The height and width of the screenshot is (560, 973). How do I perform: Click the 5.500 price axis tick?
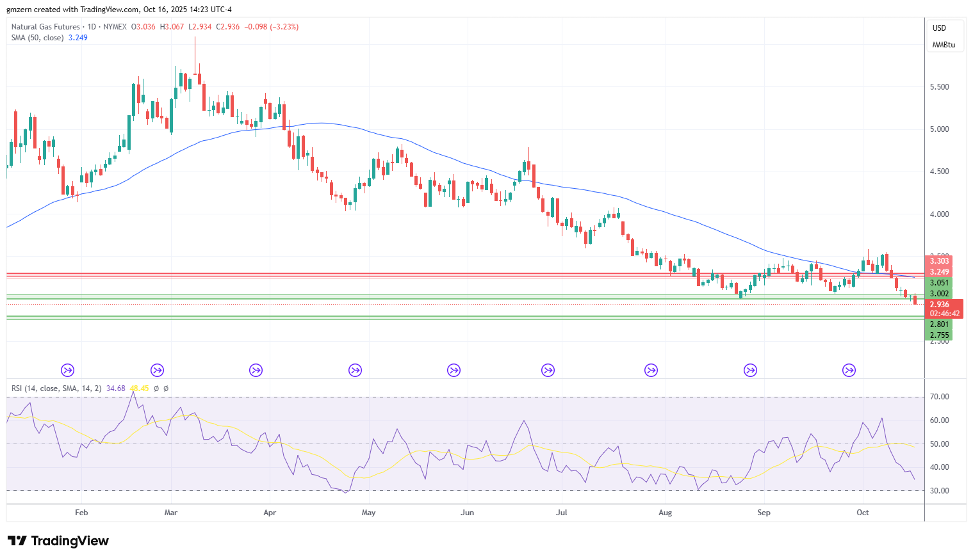(940, 87)
